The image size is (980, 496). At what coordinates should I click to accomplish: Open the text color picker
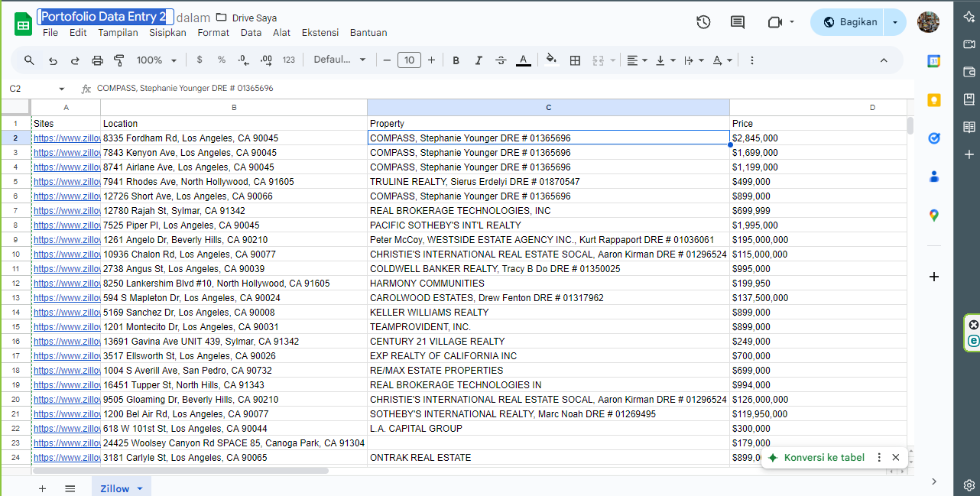click(523, 60)
